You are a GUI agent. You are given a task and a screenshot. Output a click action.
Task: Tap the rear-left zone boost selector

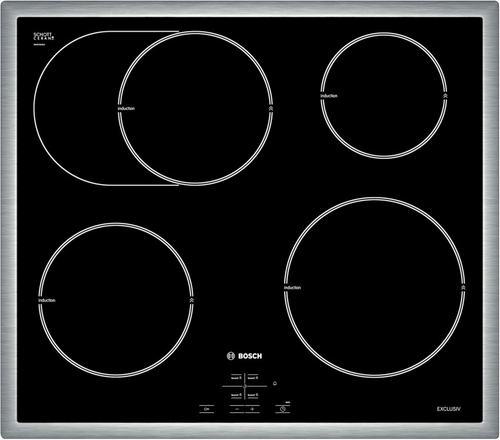236,378
